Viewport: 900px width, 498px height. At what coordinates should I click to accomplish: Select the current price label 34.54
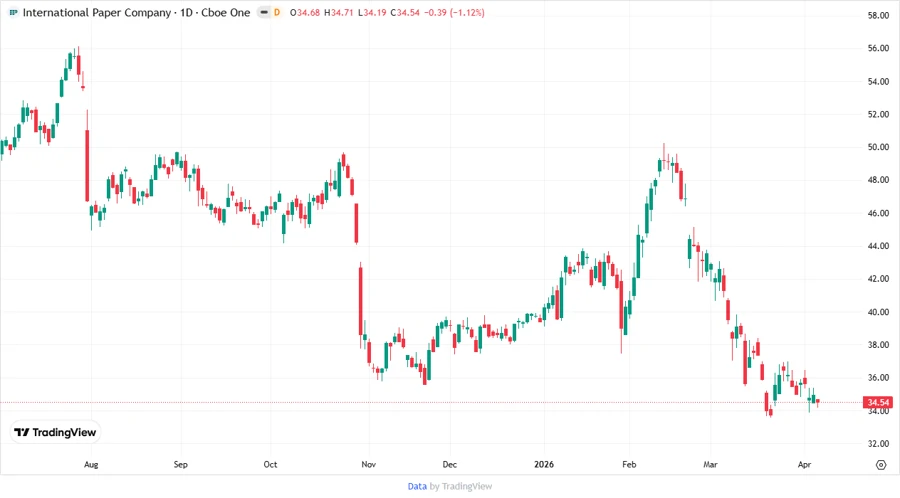tap(878, 402)
